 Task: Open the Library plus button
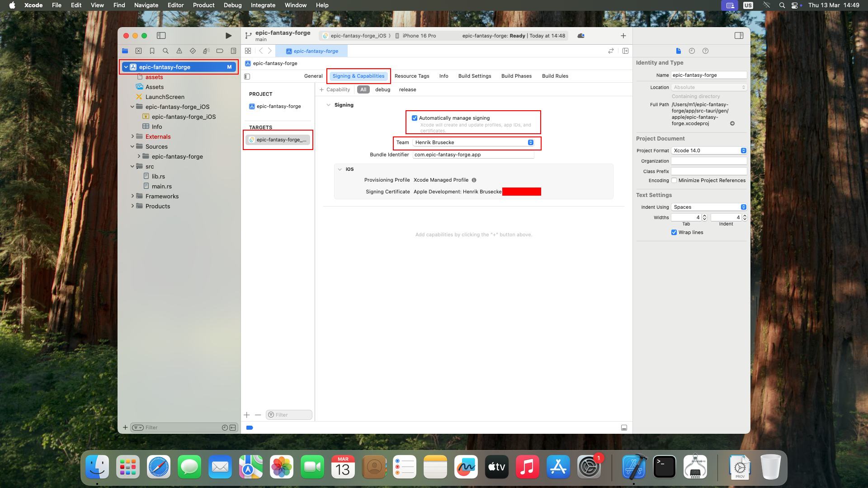623,36
